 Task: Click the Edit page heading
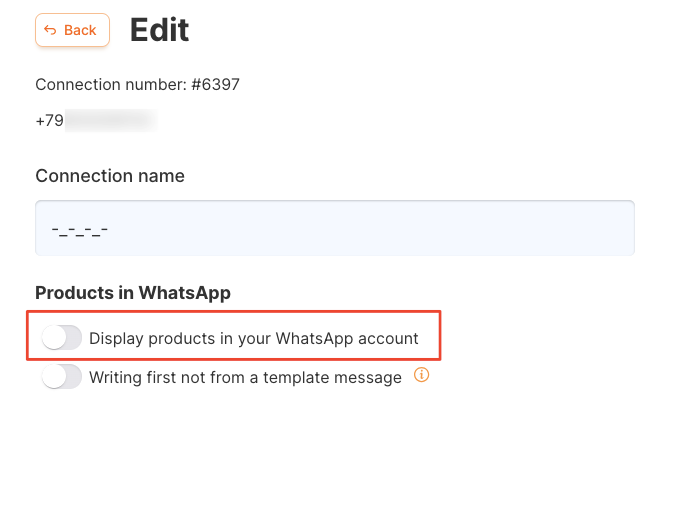point(160,30)
